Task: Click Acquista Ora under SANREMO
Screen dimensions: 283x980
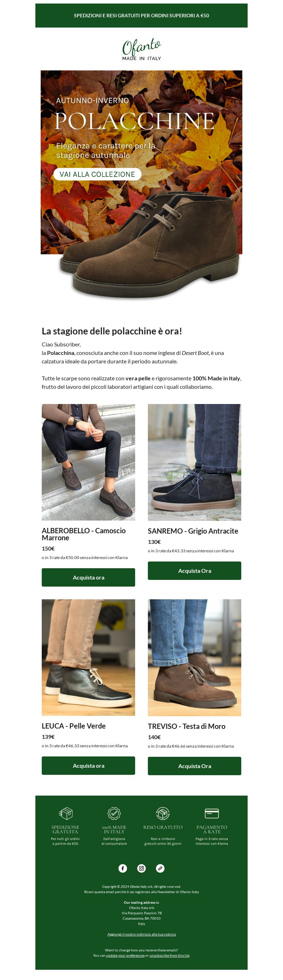Action: (x=195, y=570)
